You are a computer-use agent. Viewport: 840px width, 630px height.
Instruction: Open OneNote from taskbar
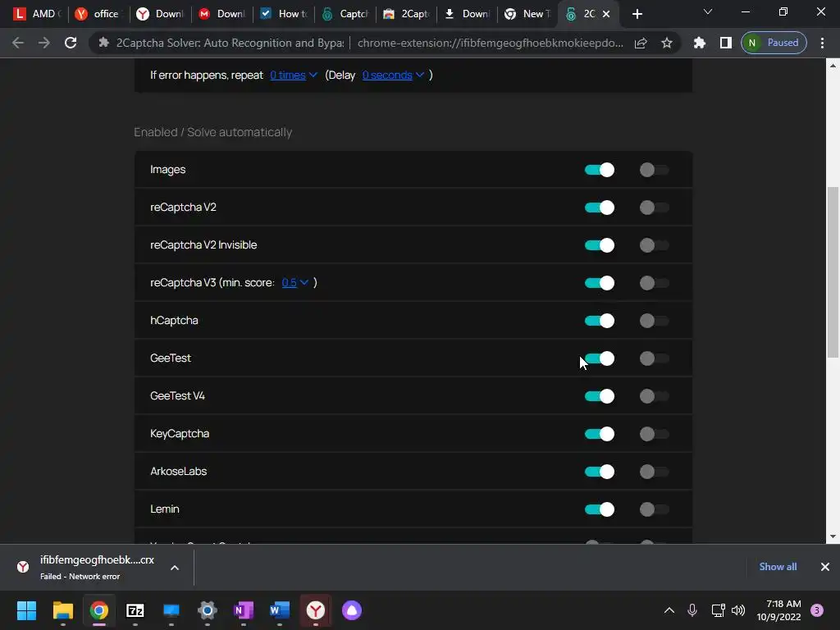(243, 610)
